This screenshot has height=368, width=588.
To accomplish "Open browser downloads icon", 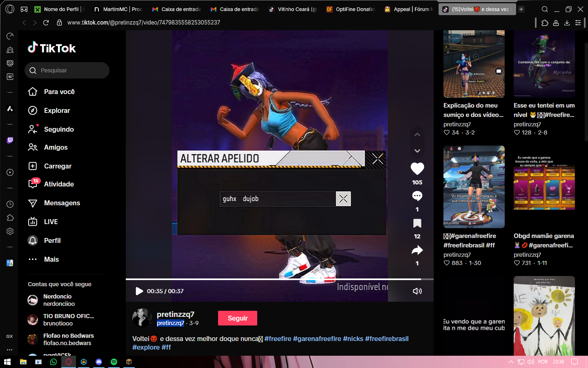I will click(567, 23).
